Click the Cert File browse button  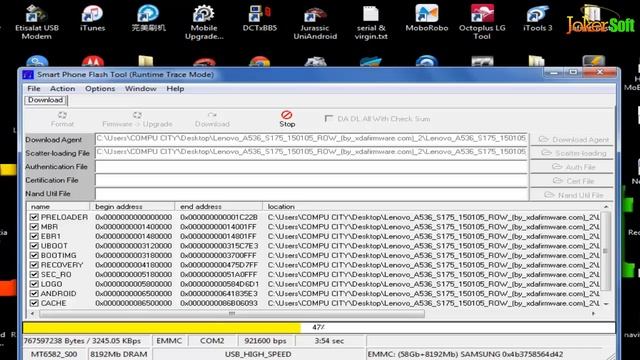(572, 181)
